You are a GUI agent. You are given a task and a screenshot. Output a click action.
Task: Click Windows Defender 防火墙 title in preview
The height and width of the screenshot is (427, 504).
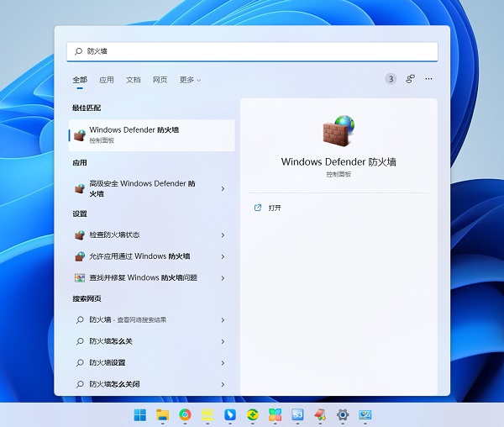click(339, 161)
